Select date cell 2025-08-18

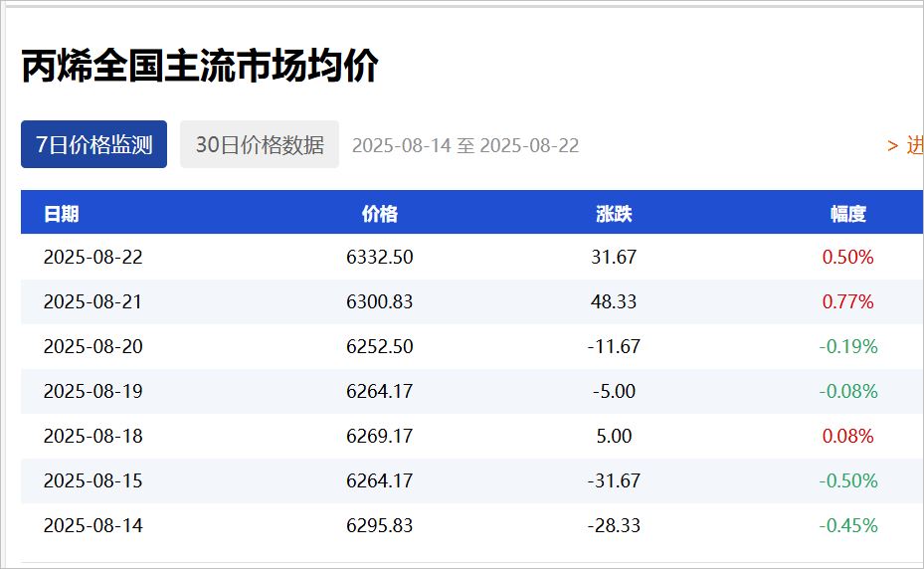click(93, 437)
